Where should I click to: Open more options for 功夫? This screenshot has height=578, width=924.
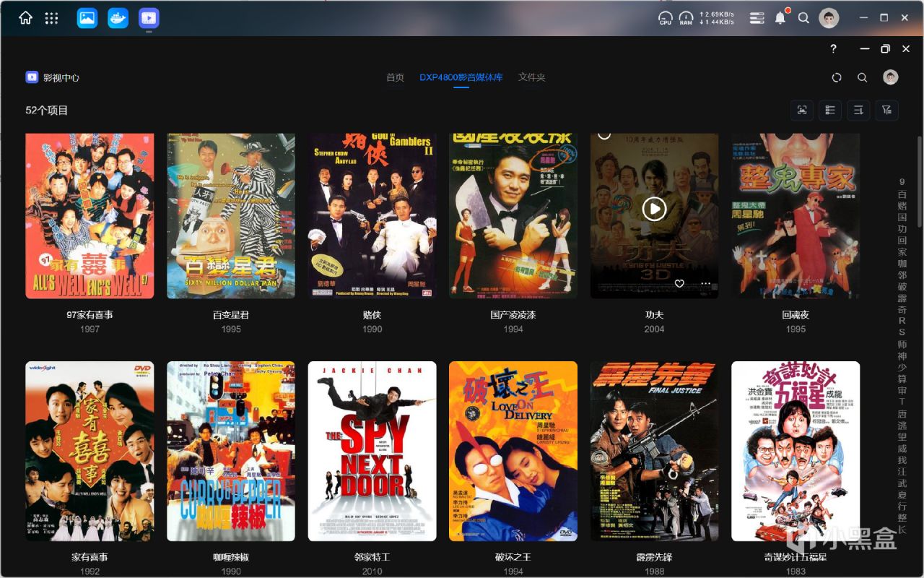705,284
